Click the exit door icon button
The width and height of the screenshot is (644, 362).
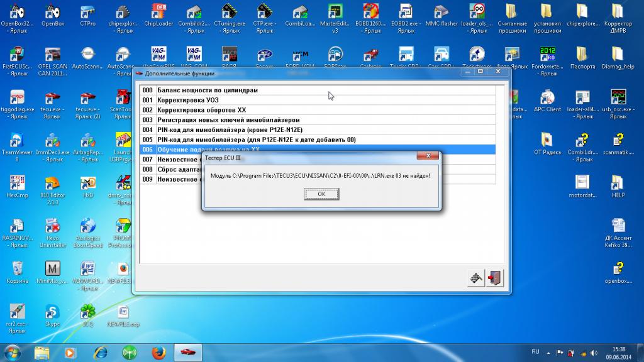click(x=495, y=278)
